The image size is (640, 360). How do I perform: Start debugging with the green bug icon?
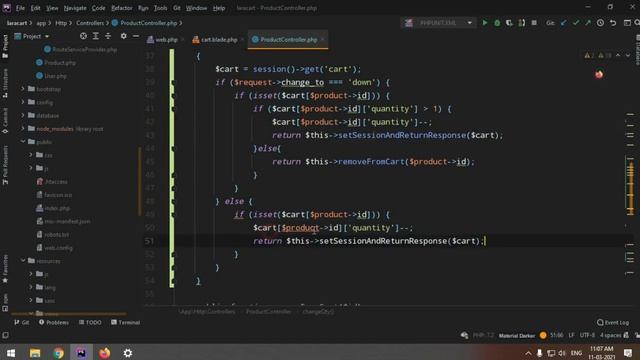(x=497, y=23)
